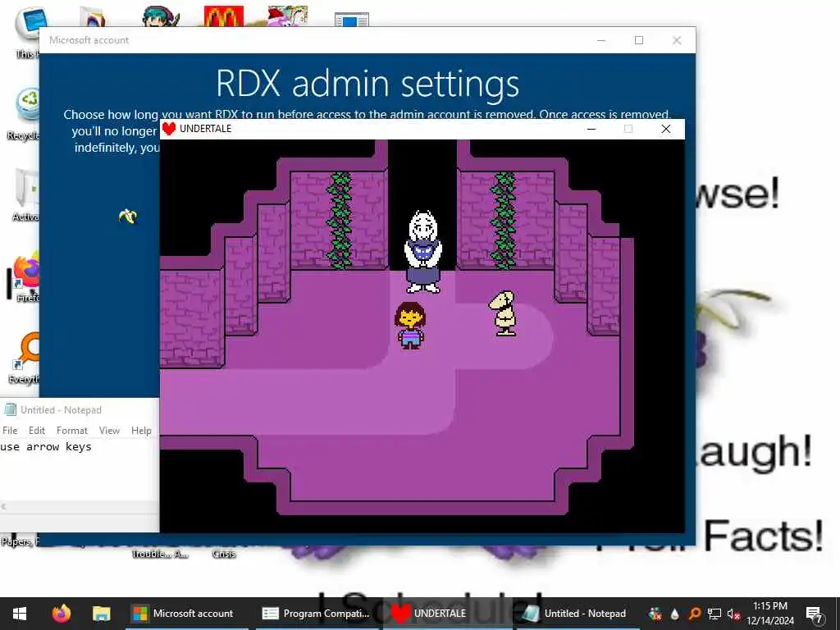Viewport: 840px width, 630px height.
Task: Minimize the Microsoft account window
Action: coord(601,40)
